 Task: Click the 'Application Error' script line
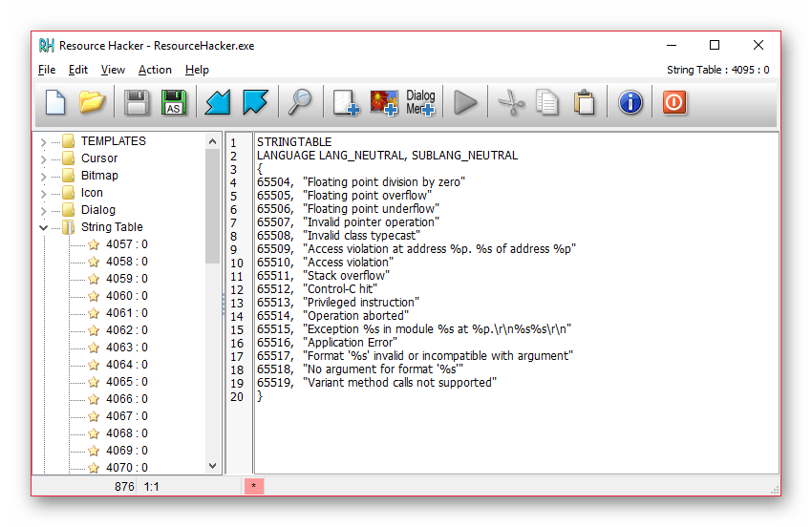[328, 342]
